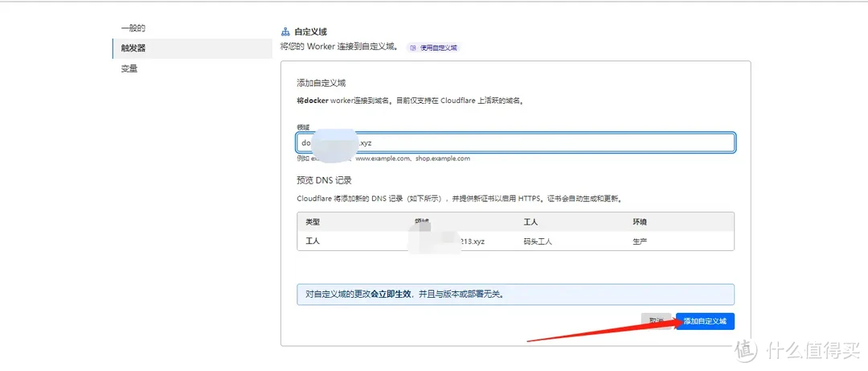
Task: Cancel with the grey 取消 button
Action: click(656, 321)
